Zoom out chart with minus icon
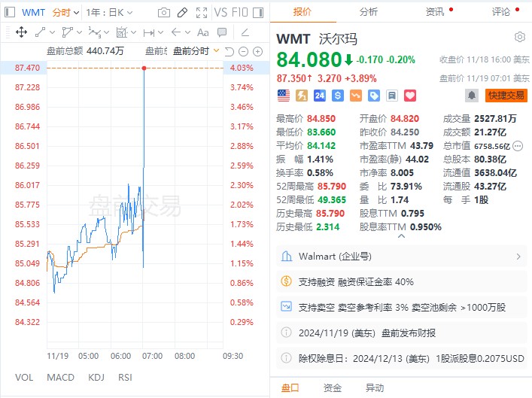 pos(243,52)
